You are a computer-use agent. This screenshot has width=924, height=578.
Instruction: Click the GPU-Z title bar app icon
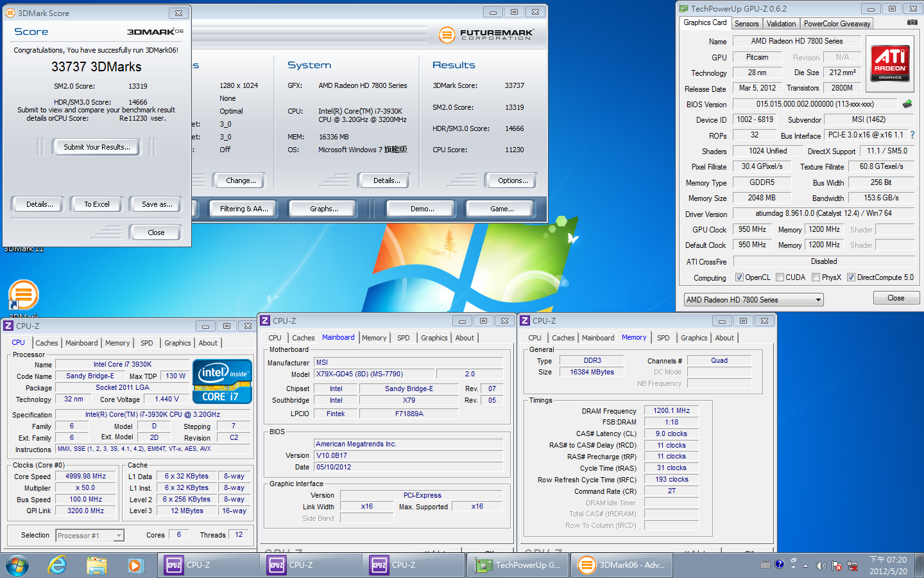click(x=684, y=8)
